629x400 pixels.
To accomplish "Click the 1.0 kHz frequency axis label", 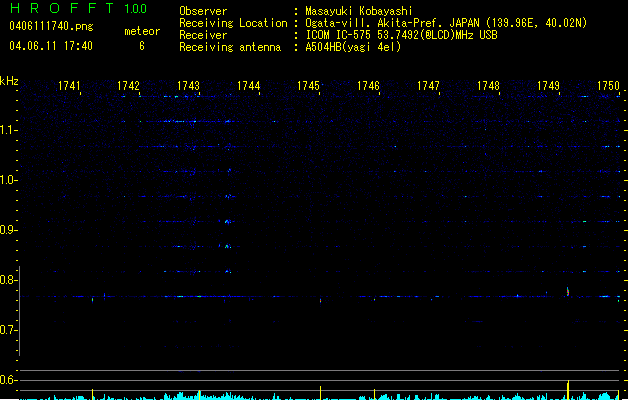I will point(8,180).
